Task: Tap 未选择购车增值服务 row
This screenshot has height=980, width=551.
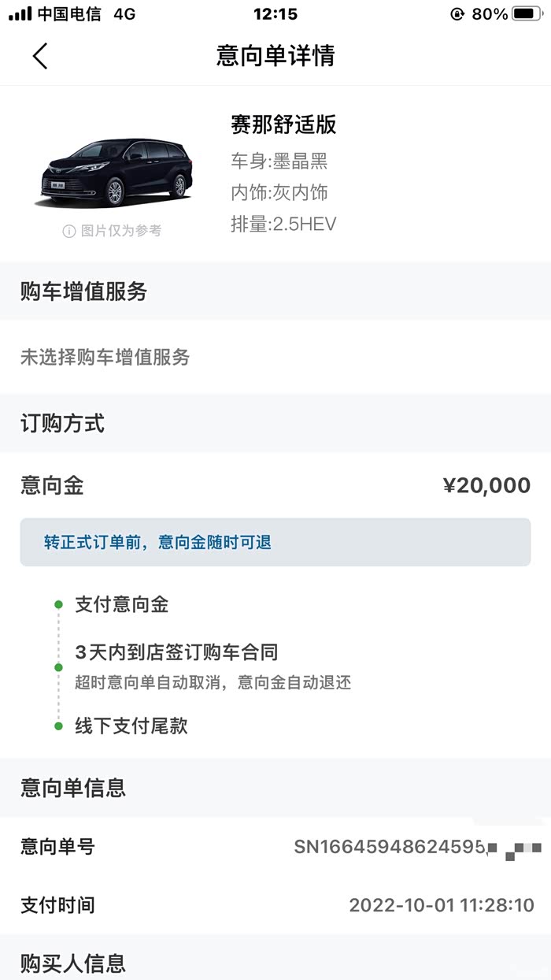Action: 105,358
